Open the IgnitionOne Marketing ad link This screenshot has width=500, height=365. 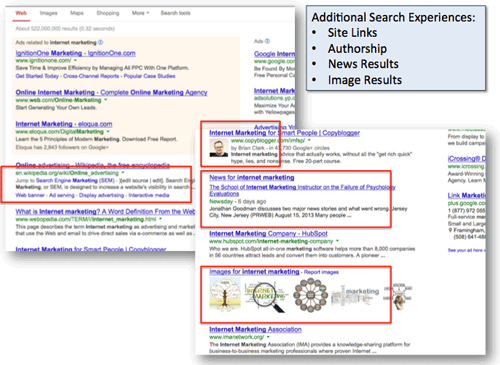pyautogui.click(x=75, y=53)
